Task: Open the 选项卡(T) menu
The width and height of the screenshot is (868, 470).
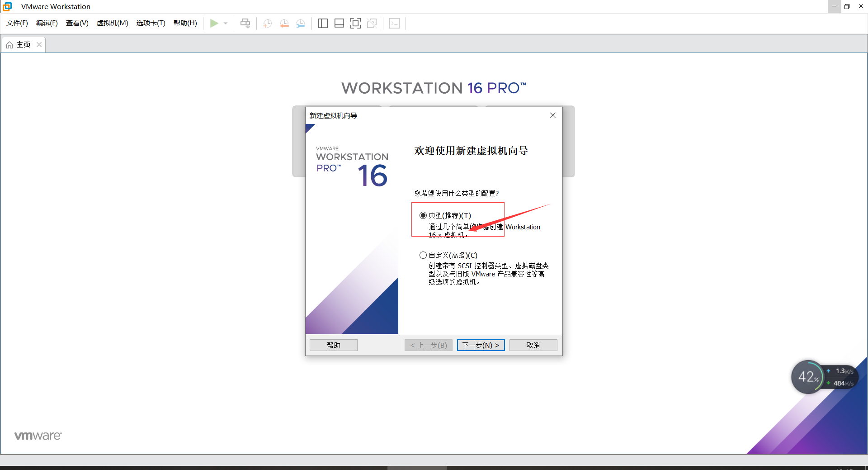Action: pos(151,23)
